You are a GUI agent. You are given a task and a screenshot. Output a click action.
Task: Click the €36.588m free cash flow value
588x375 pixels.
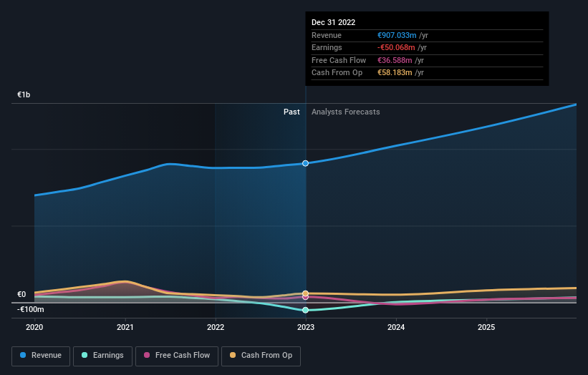click(x=395, y=60)
